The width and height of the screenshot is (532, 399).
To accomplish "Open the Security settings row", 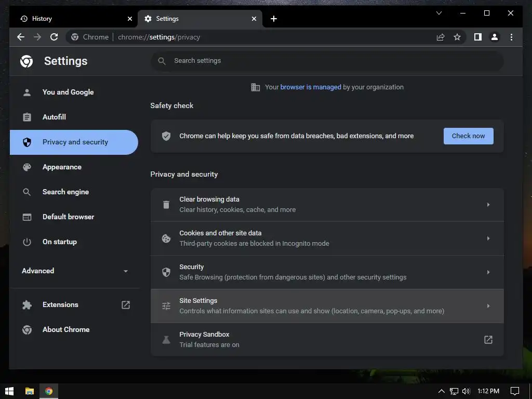I will 327,272.
